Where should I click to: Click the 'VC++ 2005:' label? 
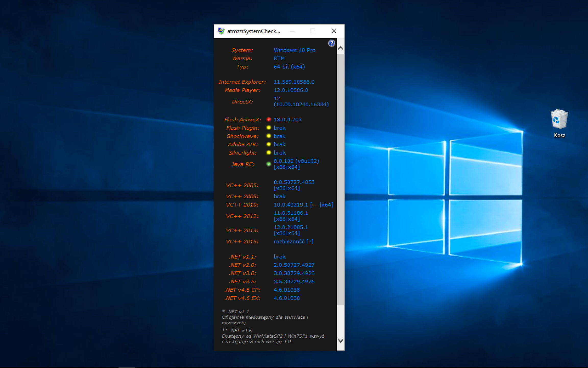pyautogui.click(x=242, y=185)
